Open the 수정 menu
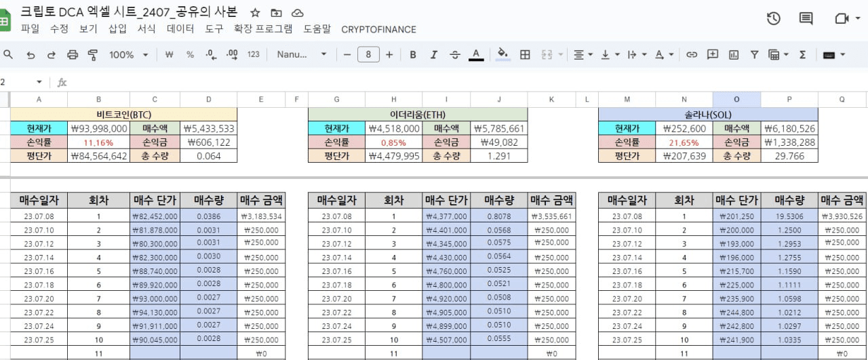868x360 pixels. coord(59,29)
